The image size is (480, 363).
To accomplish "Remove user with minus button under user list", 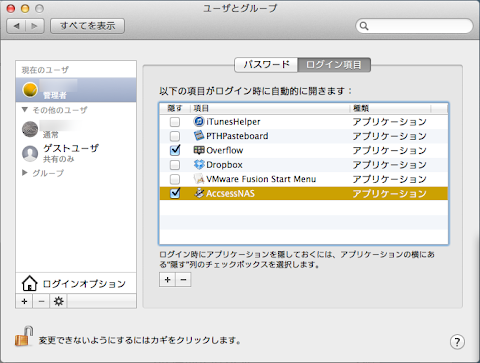I will [x=41, y=302].
